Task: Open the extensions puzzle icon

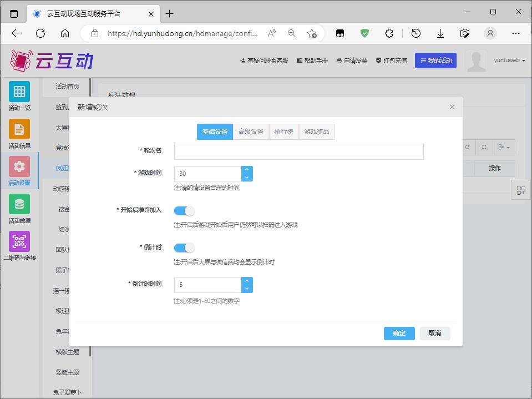Action: (389, 33)
